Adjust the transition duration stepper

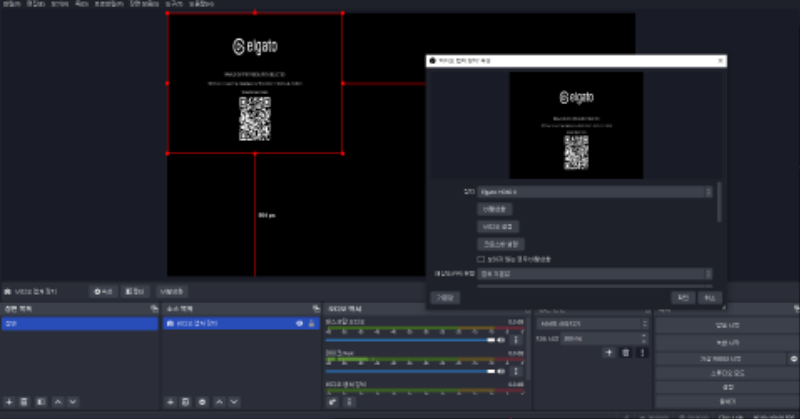(x=644, y=338)
